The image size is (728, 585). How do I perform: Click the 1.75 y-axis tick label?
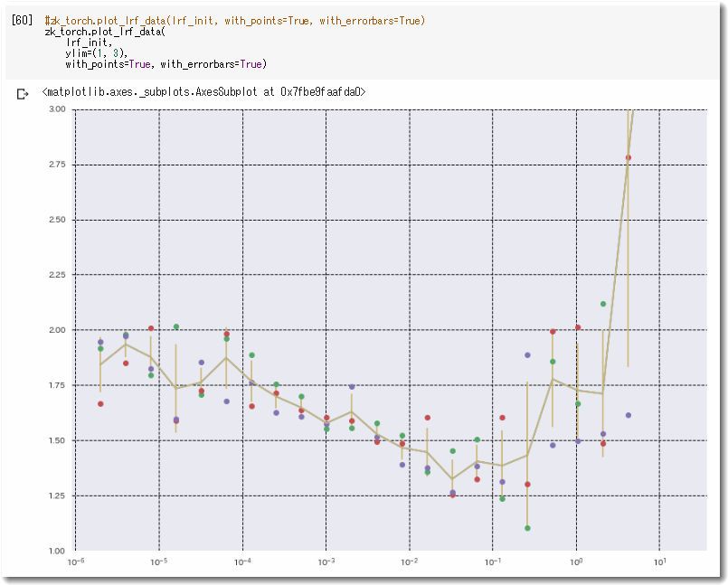(56, 385)
